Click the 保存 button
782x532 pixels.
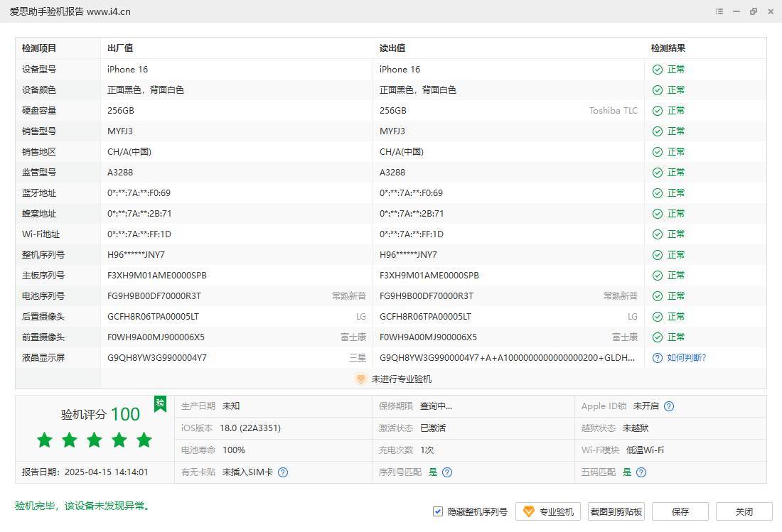[680, 511]
